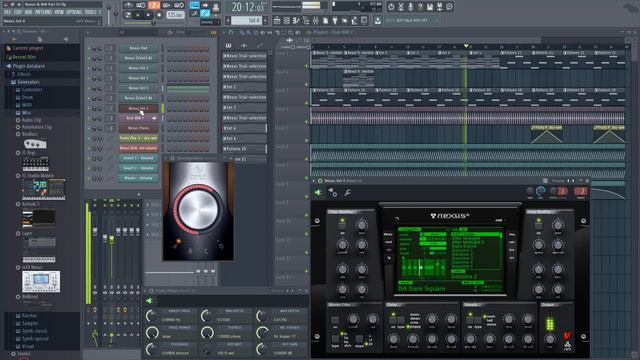
Task: Click the FL Keys plugin thumbnail
Action: pyautogui.click(x=36, y=164)
